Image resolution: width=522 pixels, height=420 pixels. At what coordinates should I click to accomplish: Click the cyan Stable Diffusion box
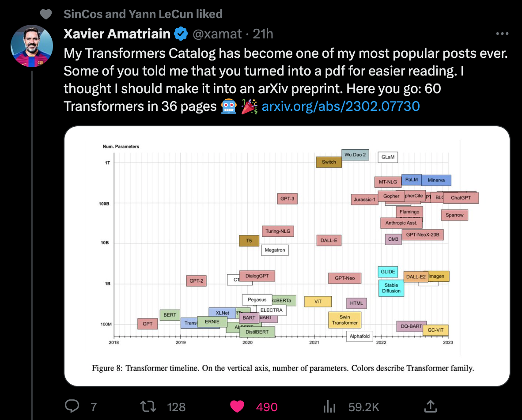(391, 288)
